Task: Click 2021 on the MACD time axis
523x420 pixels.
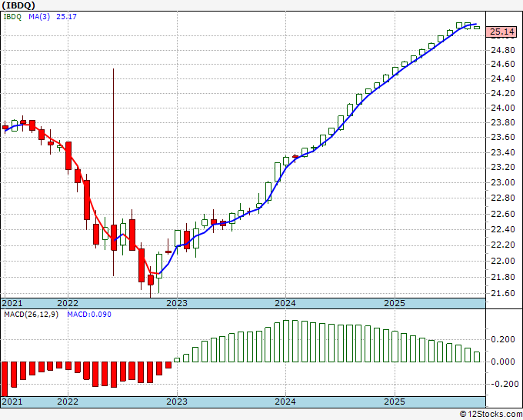Action: click(12, 402)
